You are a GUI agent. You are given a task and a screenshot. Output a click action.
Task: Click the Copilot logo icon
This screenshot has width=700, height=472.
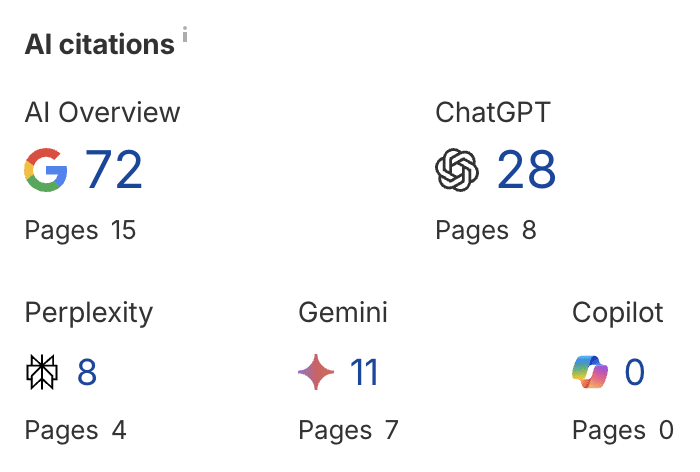coord(590,372)
